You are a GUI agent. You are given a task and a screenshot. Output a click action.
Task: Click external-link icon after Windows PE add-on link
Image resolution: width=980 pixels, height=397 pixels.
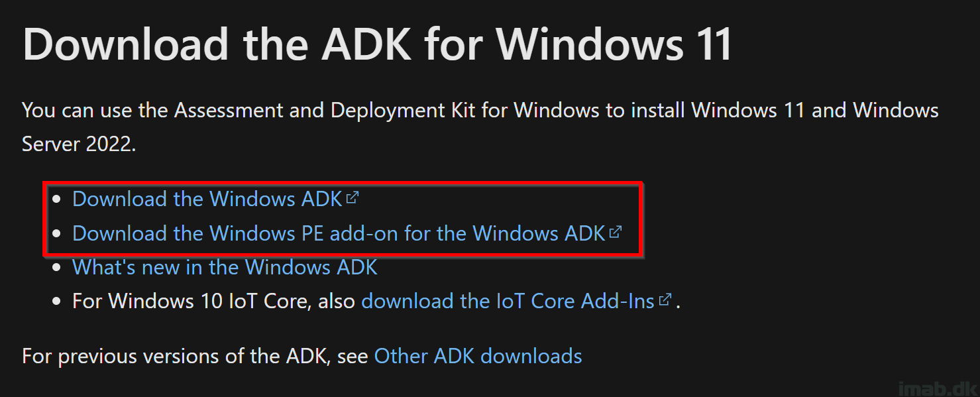616,231
